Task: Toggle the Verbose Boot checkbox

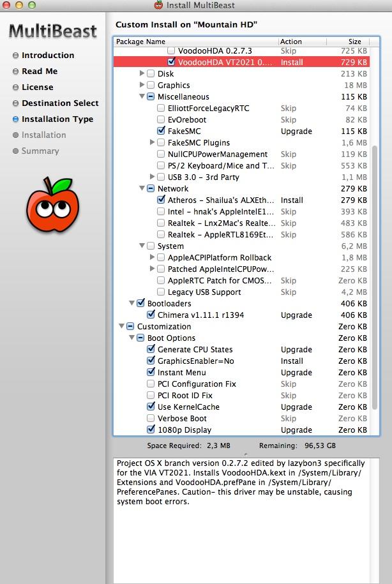Action: click(151, 418)
